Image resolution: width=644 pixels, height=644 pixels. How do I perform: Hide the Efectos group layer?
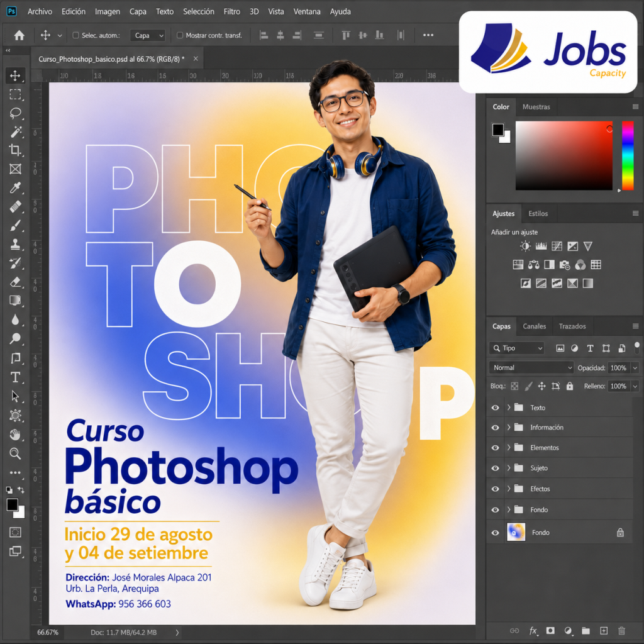coord(496,489)
